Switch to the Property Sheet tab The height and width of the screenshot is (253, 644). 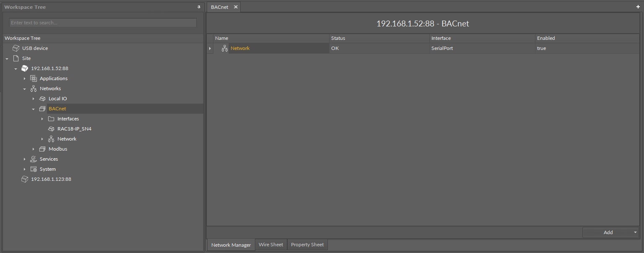click(307, 245)
